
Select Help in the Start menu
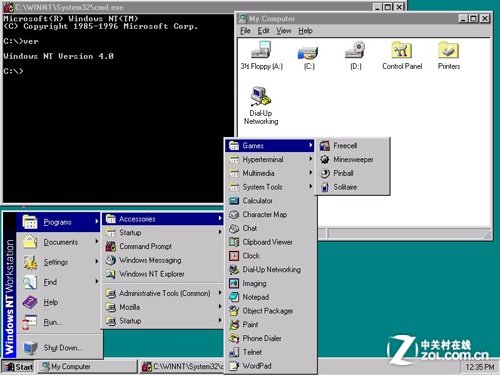click(x=59, y=302)
